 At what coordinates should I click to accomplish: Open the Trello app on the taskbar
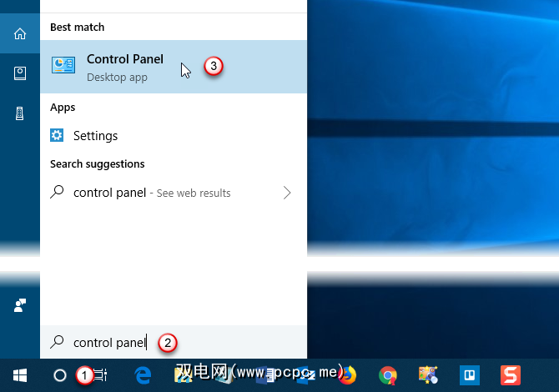pos(470,375)
